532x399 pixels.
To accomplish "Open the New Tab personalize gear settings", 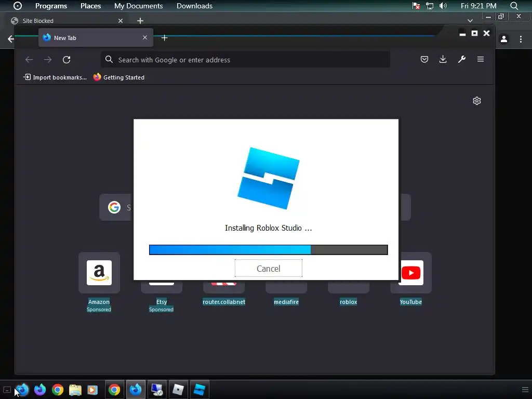I will (477, 101).
